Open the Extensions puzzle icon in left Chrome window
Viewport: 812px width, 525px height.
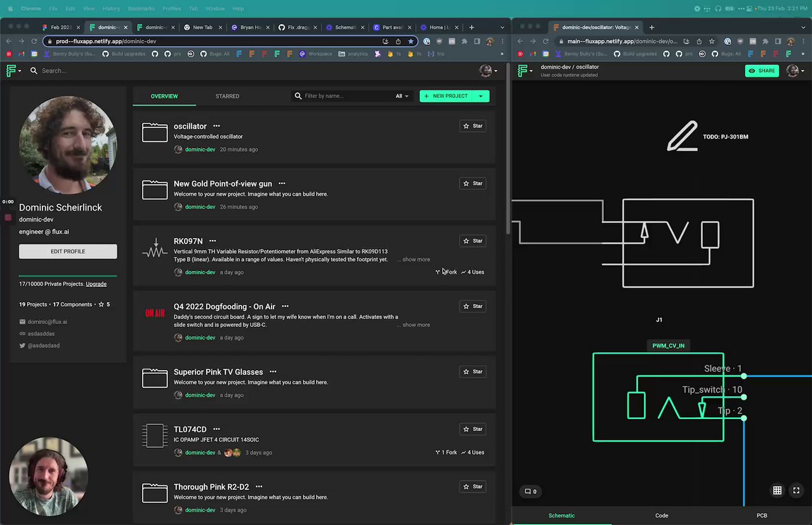point(464,41)
